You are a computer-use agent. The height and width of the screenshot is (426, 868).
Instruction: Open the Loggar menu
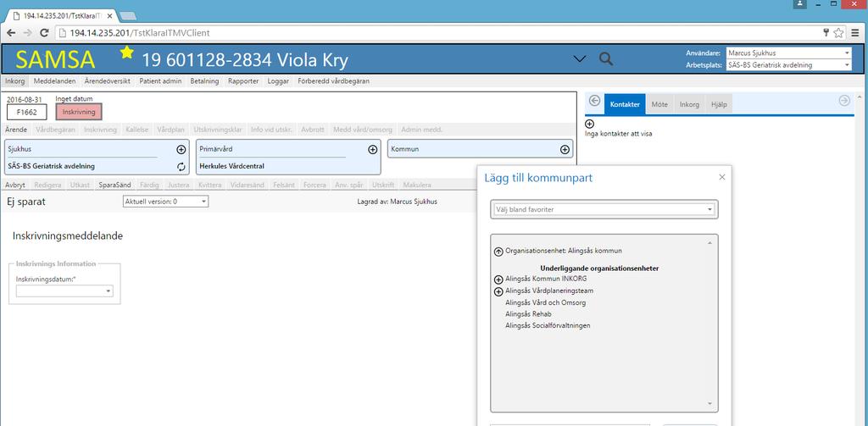tap(278, 80)
